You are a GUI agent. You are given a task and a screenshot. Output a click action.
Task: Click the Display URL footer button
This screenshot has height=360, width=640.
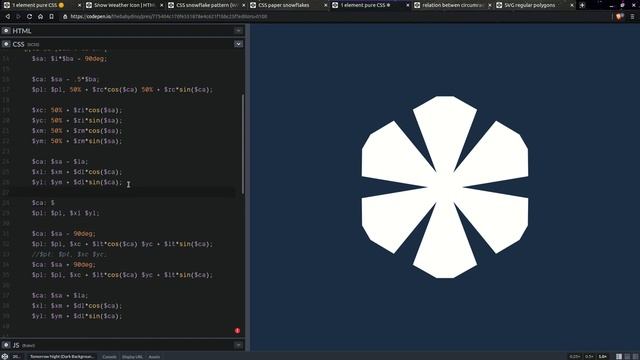coord(133,356)
